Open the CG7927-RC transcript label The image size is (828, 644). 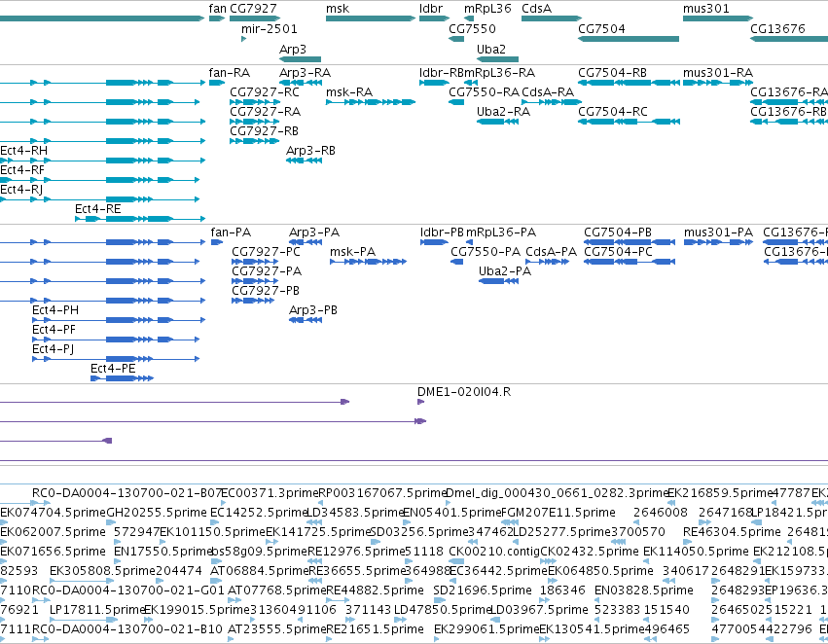pos(265,91)
